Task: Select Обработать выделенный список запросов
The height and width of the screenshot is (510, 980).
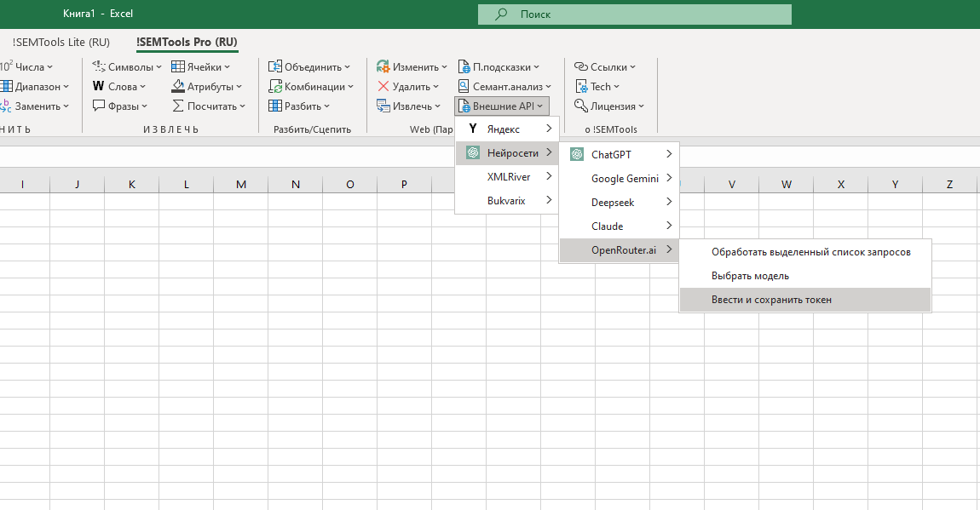Action: tap(810, 252)
